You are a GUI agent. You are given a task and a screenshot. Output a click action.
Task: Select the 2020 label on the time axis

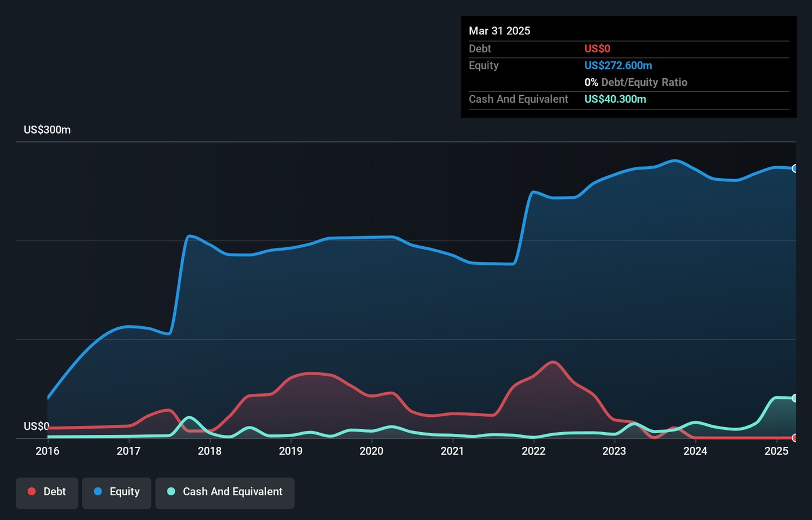[x=372, y=451]
